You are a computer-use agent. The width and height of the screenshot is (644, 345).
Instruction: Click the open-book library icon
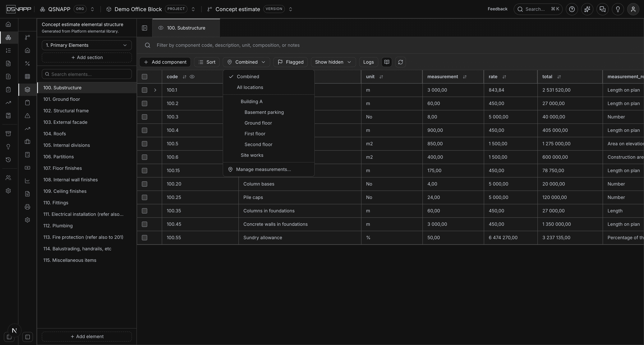(387, 62)
